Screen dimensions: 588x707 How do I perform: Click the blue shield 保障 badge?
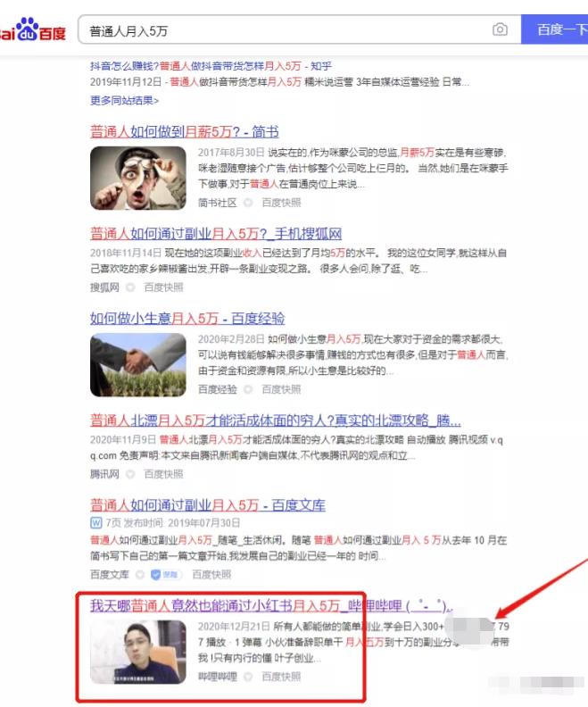coord(165,575)
